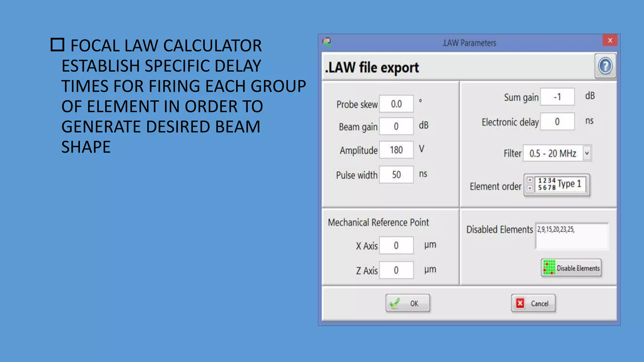The height and width of the screenshot is (362, 644).
Task: Click the Z Axis reference field
Action: coord(396,270)
